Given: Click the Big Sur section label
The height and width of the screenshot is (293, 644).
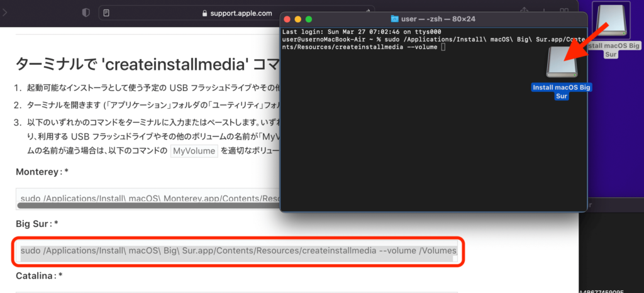Looking at the screenshot, I should click(x=37, y=224).
